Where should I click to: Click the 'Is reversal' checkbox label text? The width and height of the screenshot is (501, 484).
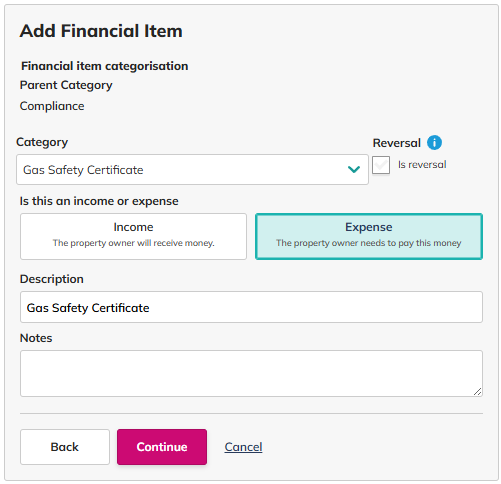tap(422, 164)
